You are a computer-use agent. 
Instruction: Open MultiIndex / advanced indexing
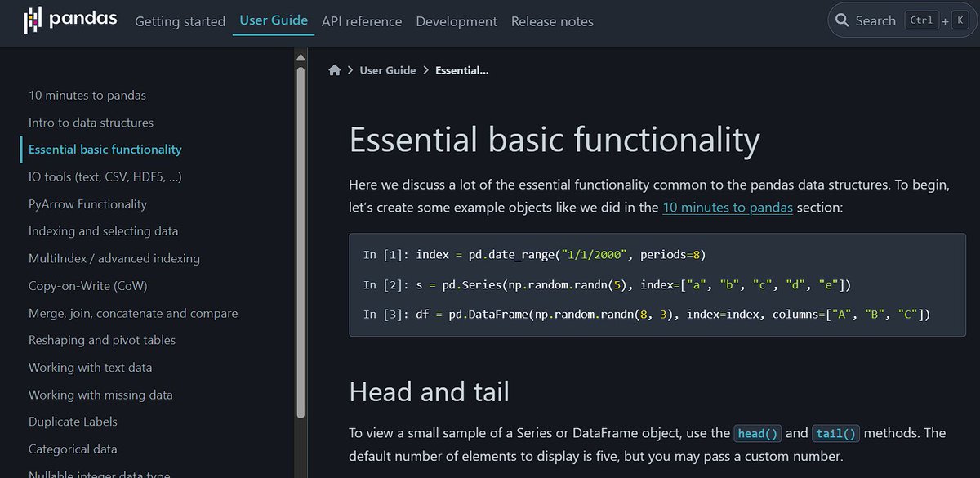click(114, 258)
